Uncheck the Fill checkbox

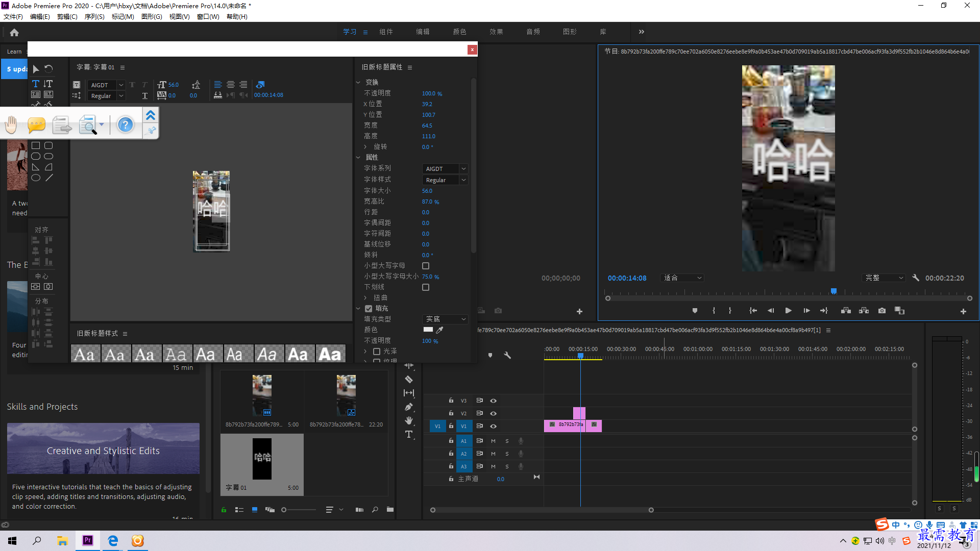coord(369,309)
